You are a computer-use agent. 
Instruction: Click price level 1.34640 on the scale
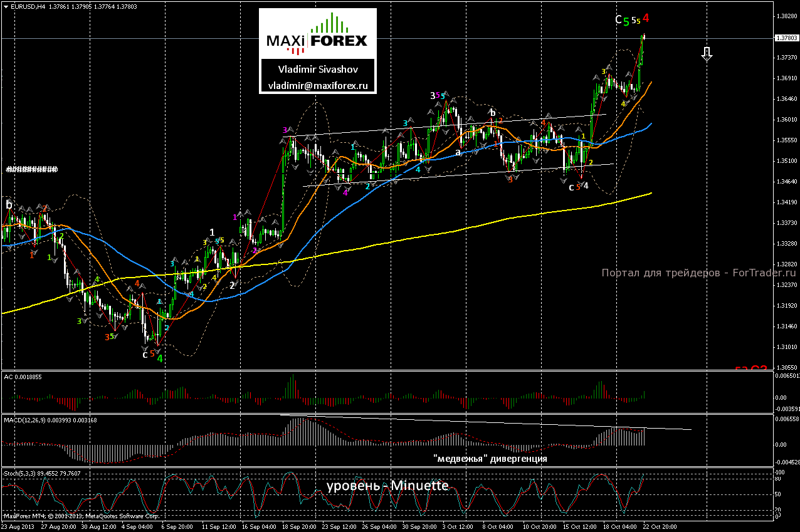point(786,181)
